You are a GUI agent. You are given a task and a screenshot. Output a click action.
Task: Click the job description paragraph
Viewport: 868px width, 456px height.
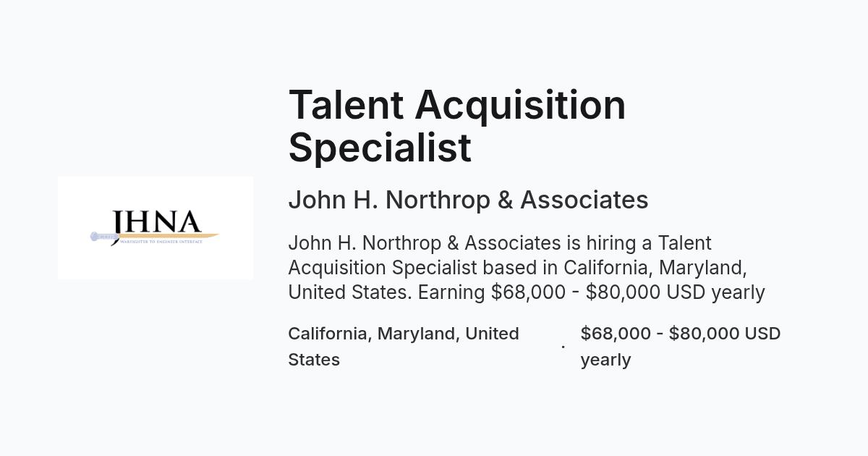527,267
